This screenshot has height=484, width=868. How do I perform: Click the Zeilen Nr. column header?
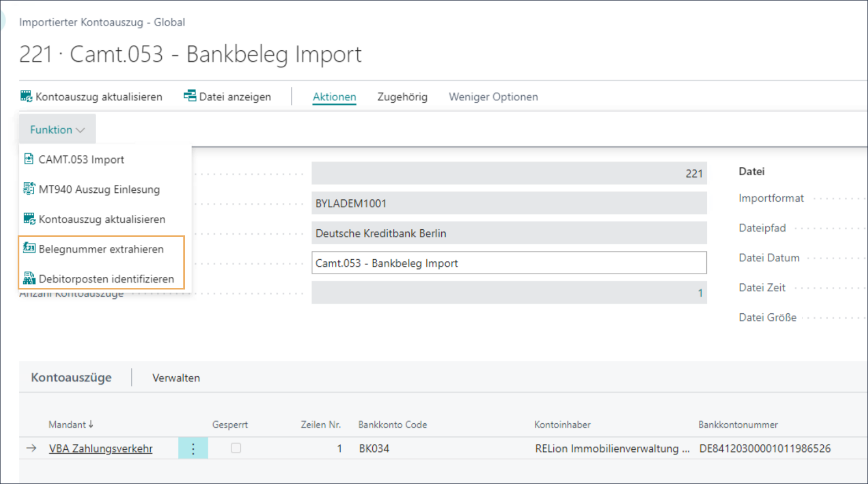pos(321,424)
